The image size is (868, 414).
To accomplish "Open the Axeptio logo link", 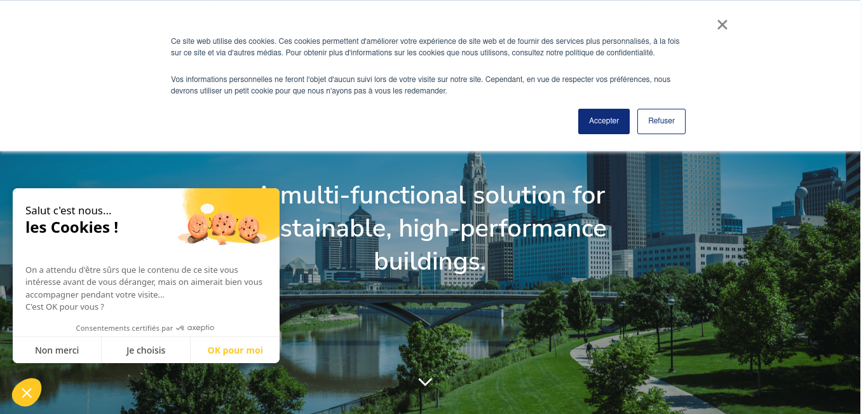I will tap(195, 328).
